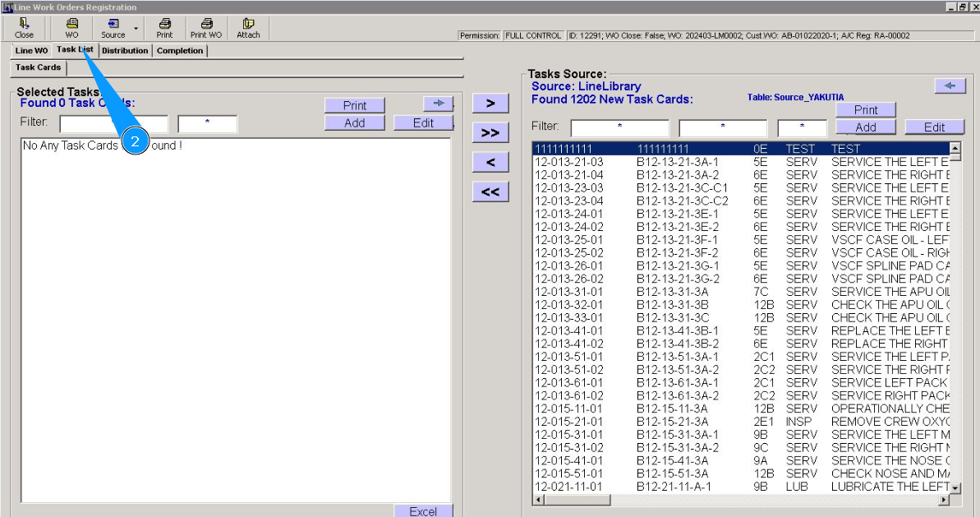Select task row 12-013-51-01
Image resolution: width=980 pixels, height=517 pixels.
(x=741, y=357)
